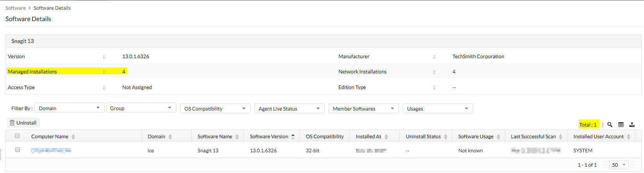Viewport: 644px width, 173px height.
Task: Click the Snagit 13 panel heading
Action: (x=23, y=41)
